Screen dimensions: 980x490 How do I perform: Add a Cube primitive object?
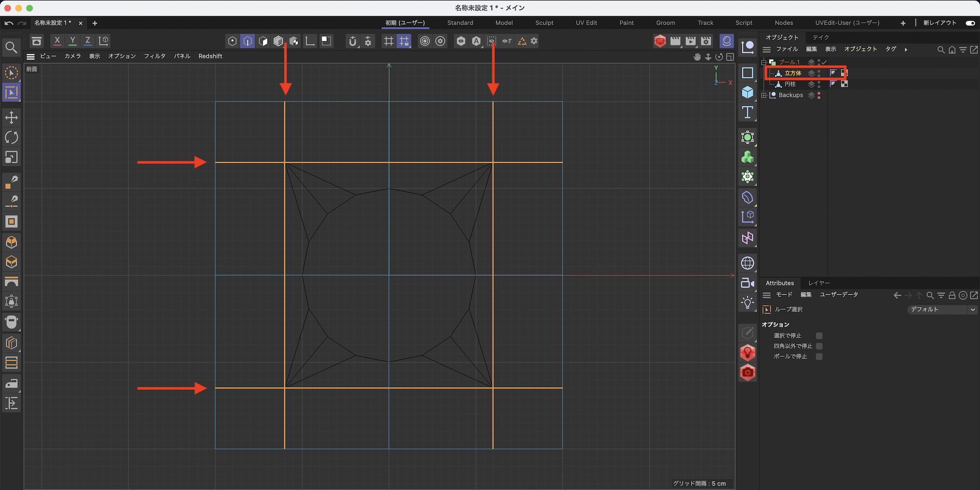click(747, 93)
